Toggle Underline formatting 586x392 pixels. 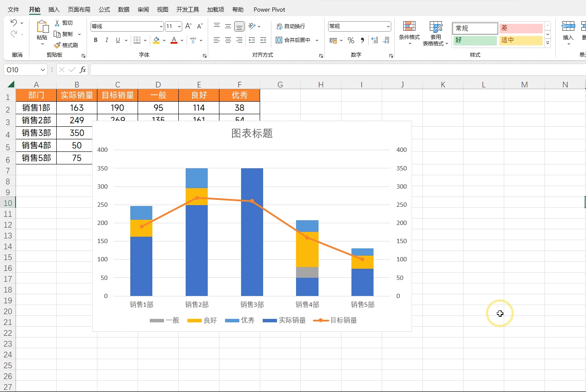pyautogui.click(x=118, y=40)
